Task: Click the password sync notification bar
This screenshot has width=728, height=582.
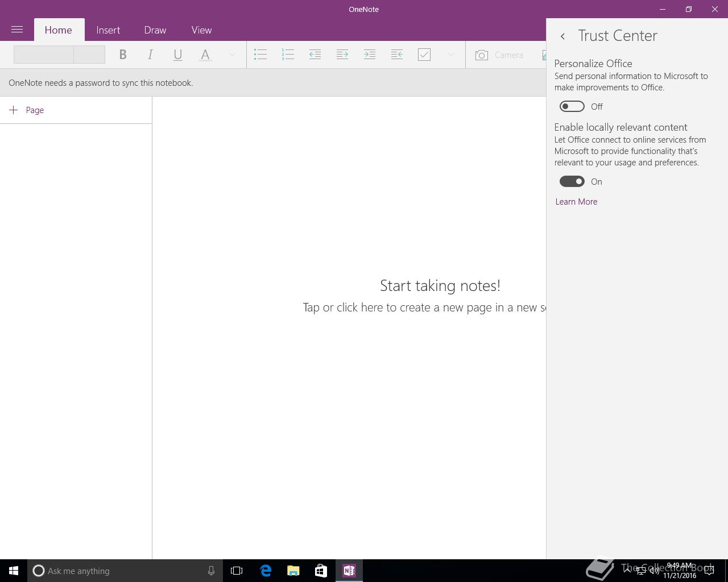Action: tap(273, 83)
